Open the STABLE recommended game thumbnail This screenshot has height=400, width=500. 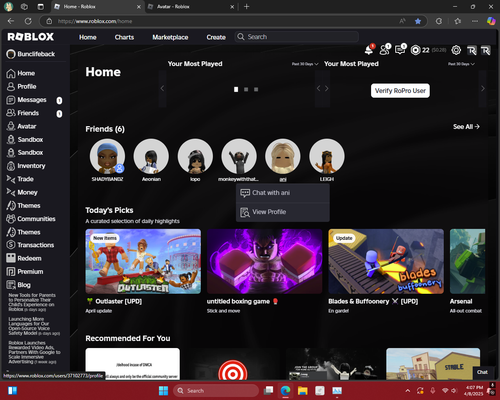coord(433,364)
